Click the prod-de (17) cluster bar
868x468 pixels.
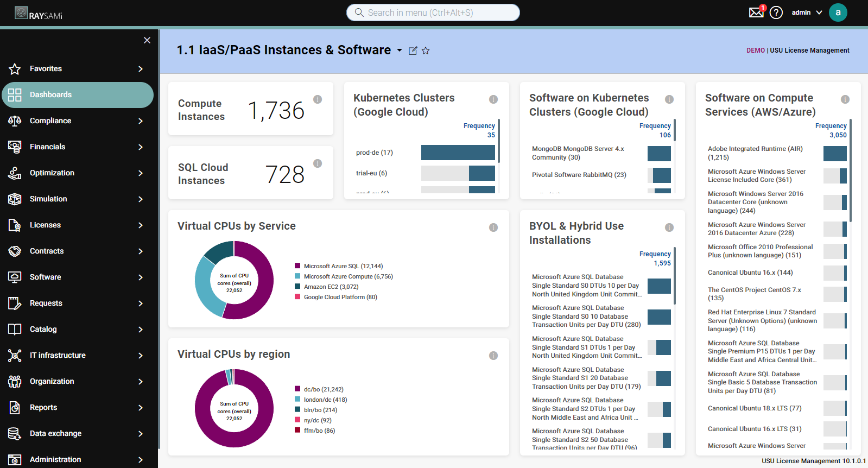coord(458,153)
